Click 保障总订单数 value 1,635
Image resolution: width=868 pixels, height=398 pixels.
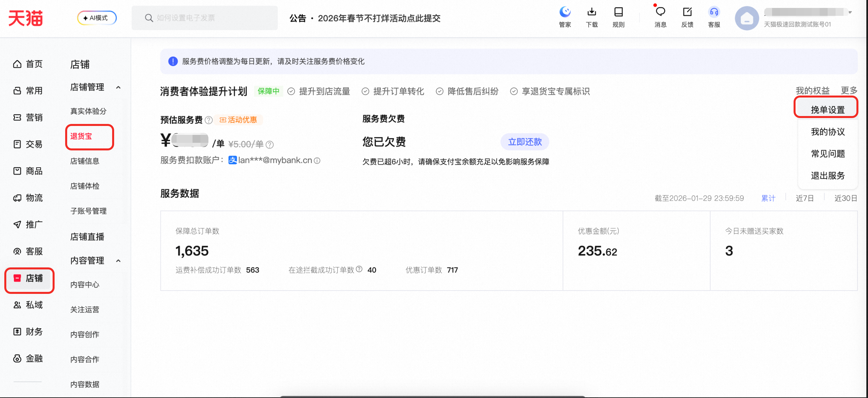(192, 251)
